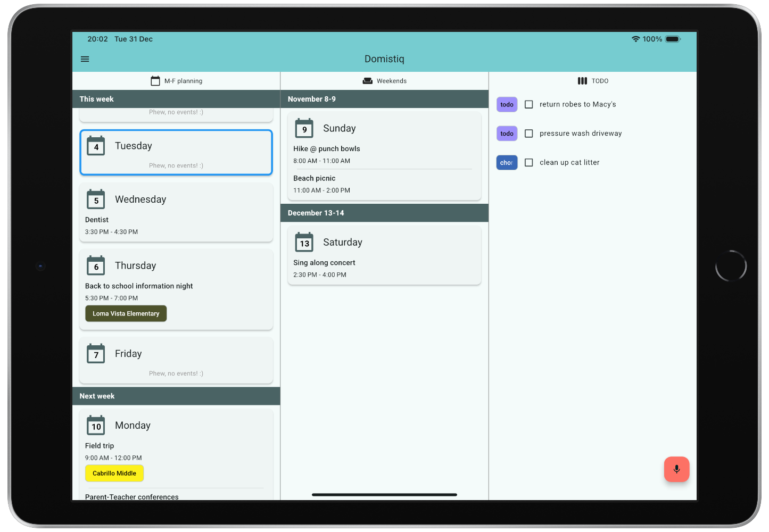Image resolution: width=769 pixels, height=532 pixels.
Task: Expand the Next week section
Action: coord(176,396)
